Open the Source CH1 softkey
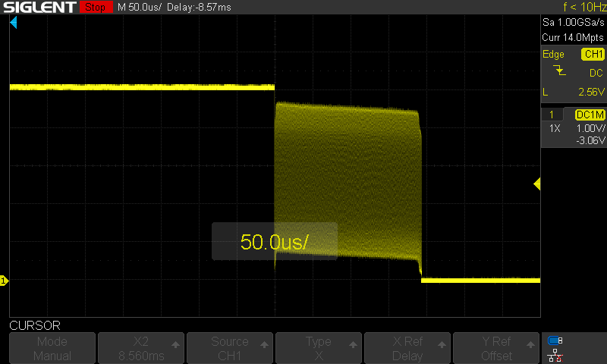This screenshot has height=364, width=607. point(230,348)
